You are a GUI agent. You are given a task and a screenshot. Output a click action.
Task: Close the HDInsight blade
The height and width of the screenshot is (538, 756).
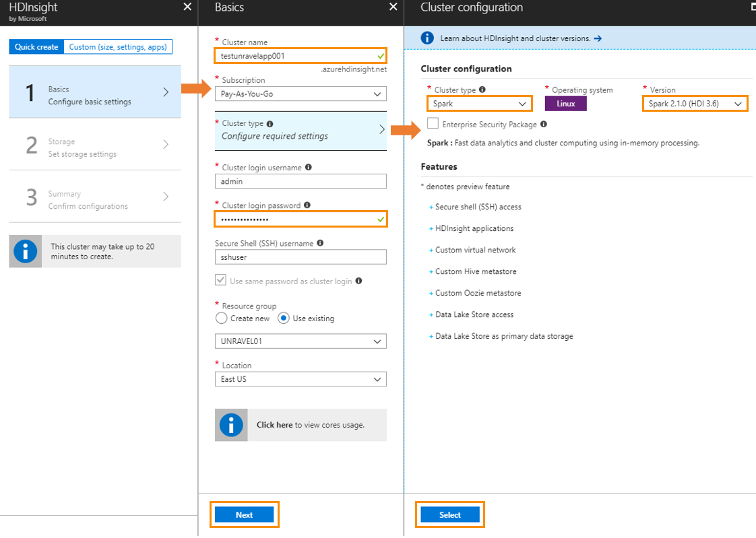tap(187, 7)
